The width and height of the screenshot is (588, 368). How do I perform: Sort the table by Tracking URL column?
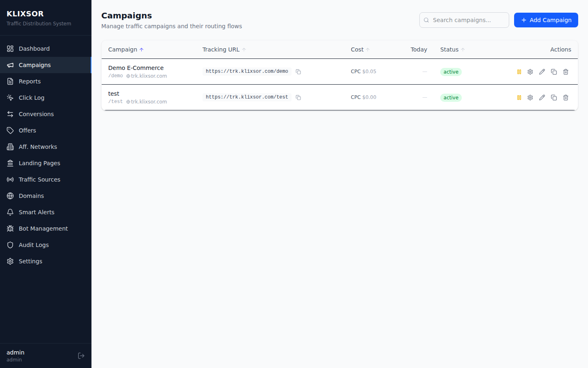220,49
